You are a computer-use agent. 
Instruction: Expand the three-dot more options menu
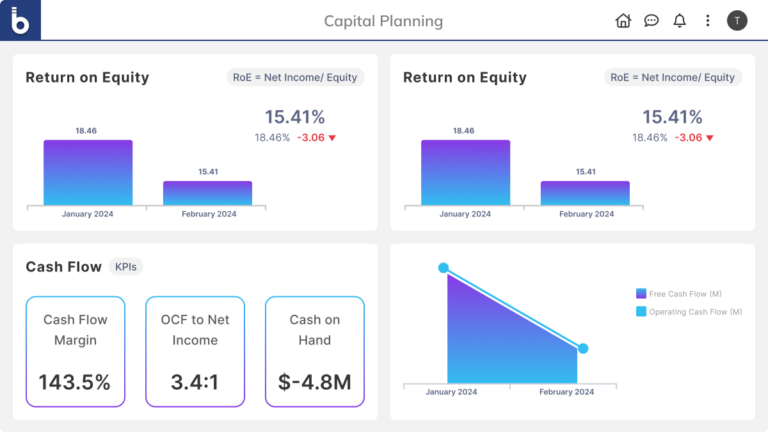click(708, 20)
